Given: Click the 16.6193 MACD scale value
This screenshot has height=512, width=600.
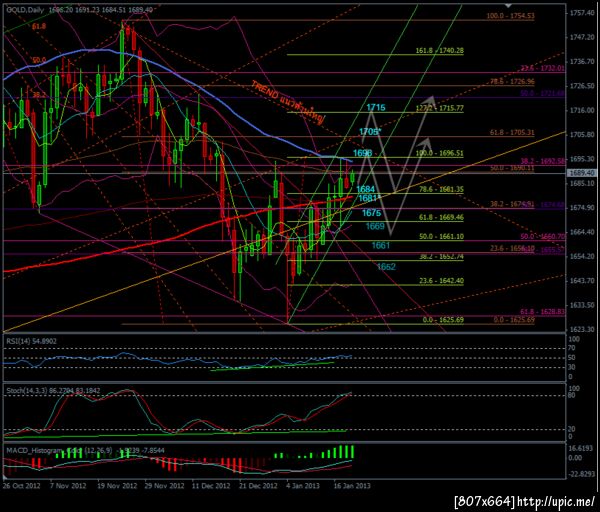Looking at the screenshot, I should (x=581, y=448).
